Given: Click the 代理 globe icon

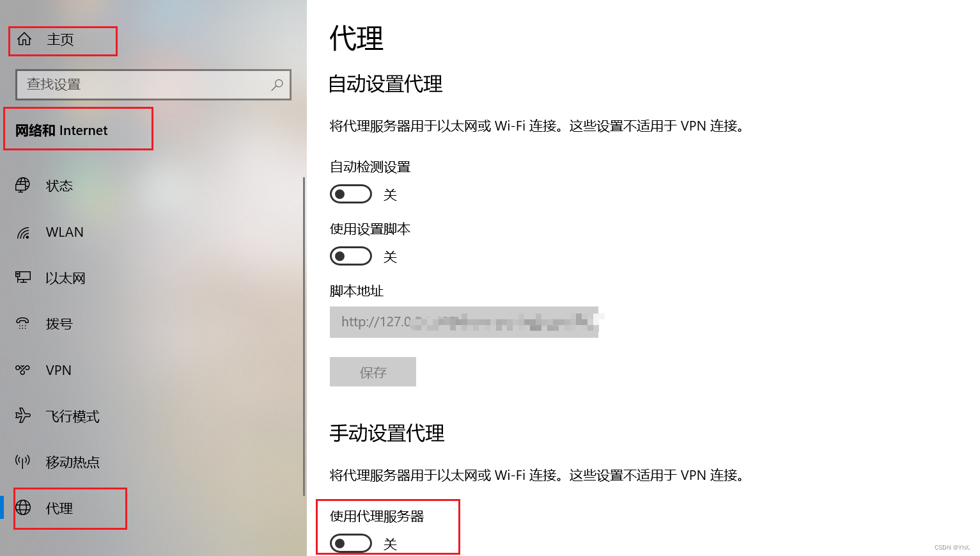Looking at the screenshot, I should (x=23, y=508).
